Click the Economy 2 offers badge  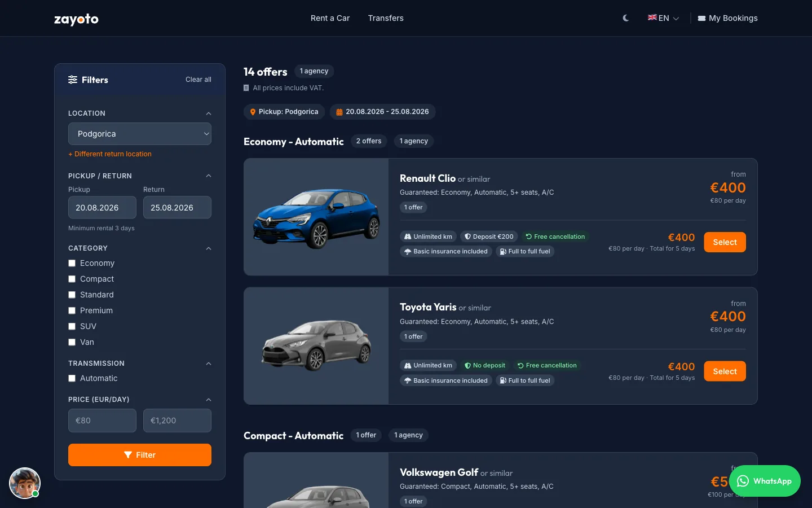point(369,141)
